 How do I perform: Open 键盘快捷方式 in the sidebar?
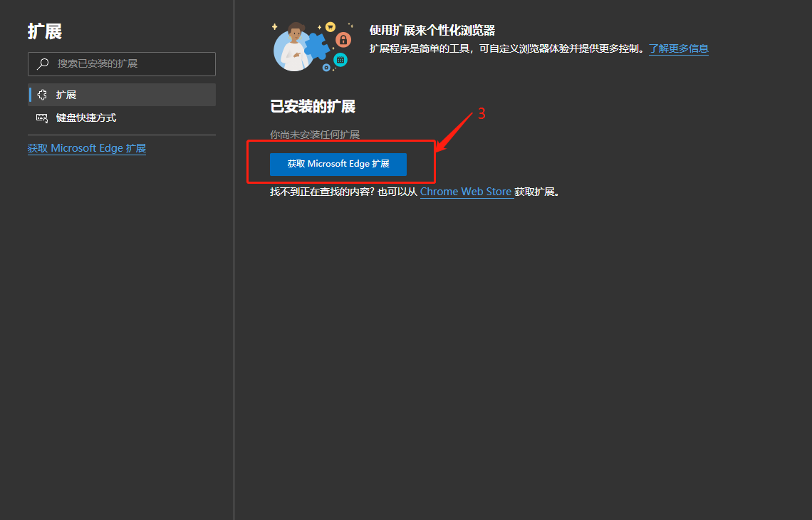122,118
